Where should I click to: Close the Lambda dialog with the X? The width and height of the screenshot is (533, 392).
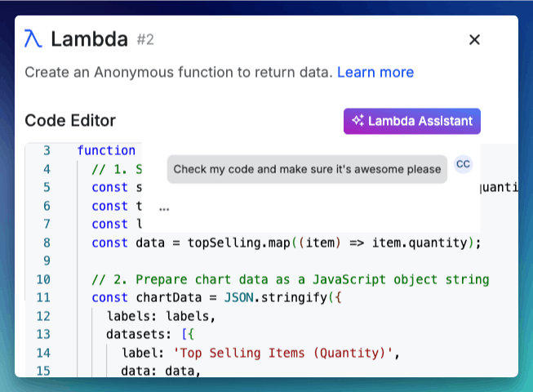click(x=474, y=39)
